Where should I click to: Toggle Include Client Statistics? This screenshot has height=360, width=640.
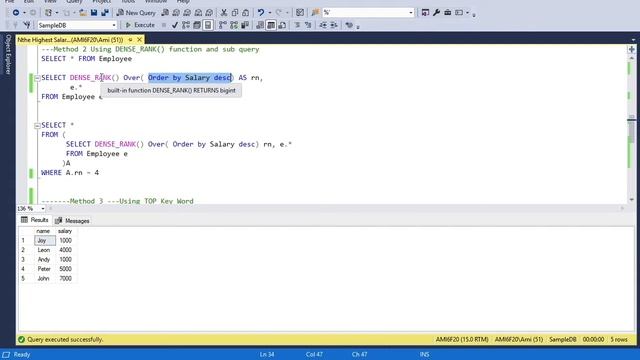click(245, 25)
